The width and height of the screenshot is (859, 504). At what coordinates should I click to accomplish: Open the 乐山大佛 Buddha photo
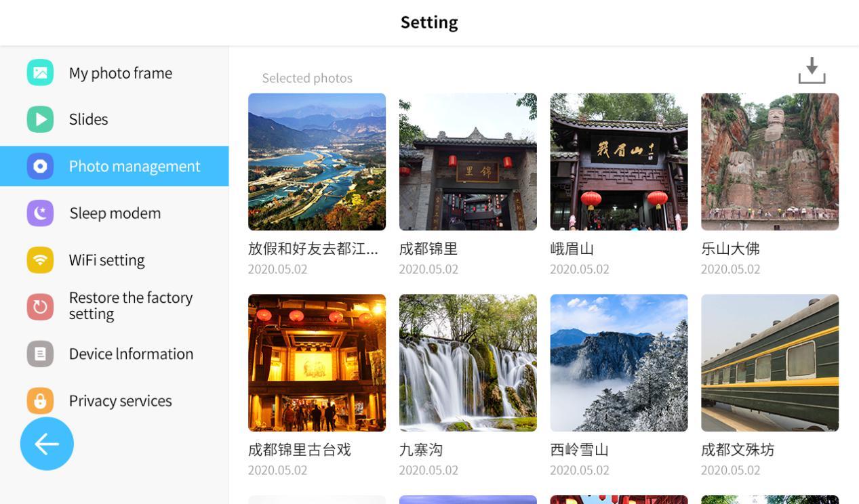pos(770,162)
